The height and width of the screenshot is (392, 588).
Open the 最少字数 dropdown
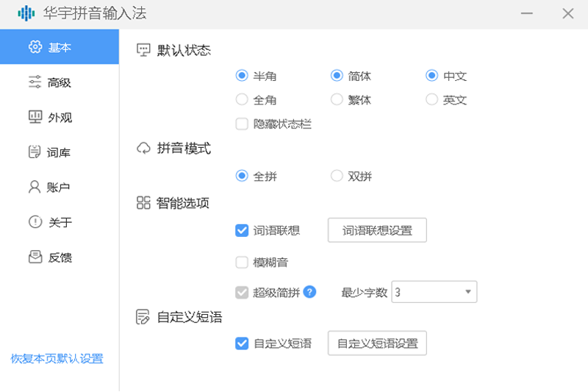tap(434, 292)
